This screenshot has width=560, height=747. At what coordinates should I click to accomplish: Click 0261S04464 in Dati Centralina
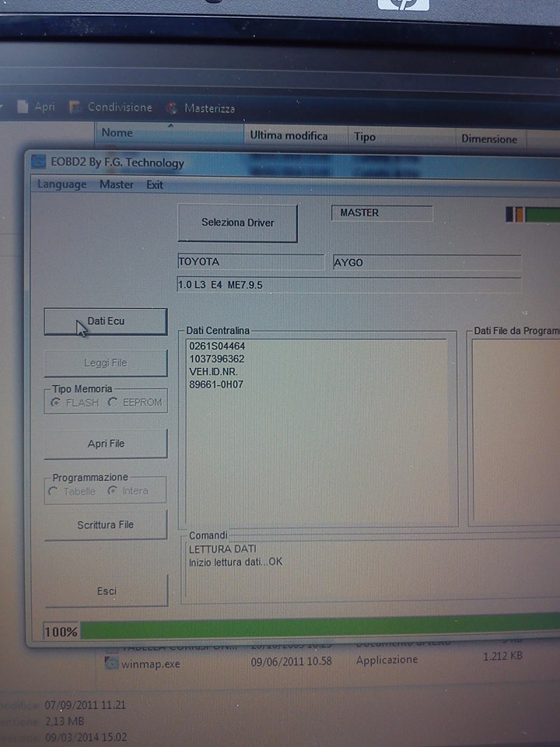217,346
